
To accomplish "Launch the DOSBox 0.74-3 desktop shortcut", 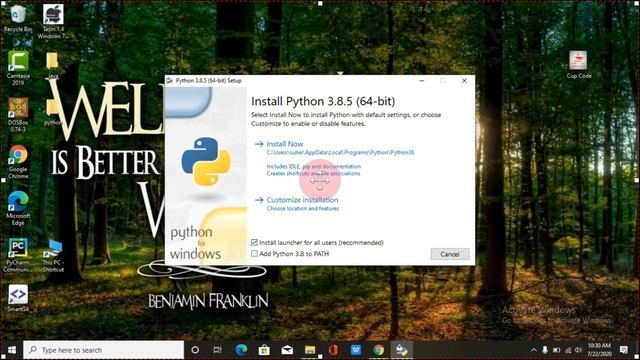I will 18,114.
